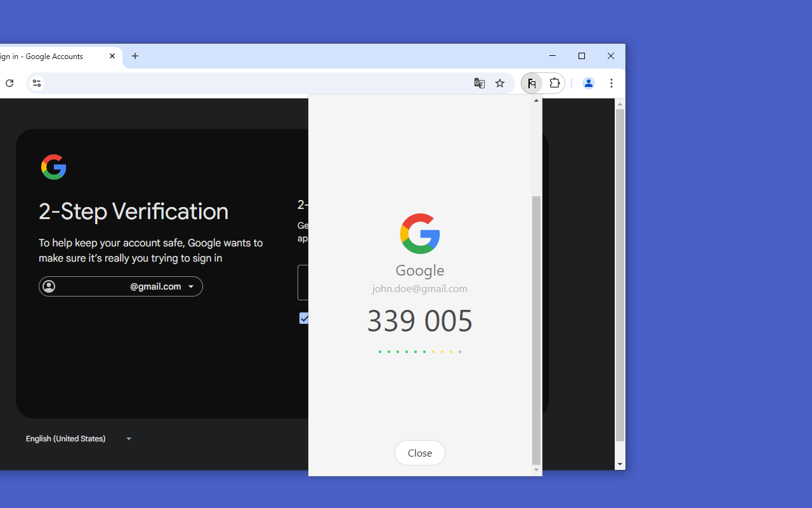Image resolution: width=812 pixels, height=508 pixels.
Task: View site information icon in address bar
Action: tap(37, 83)
